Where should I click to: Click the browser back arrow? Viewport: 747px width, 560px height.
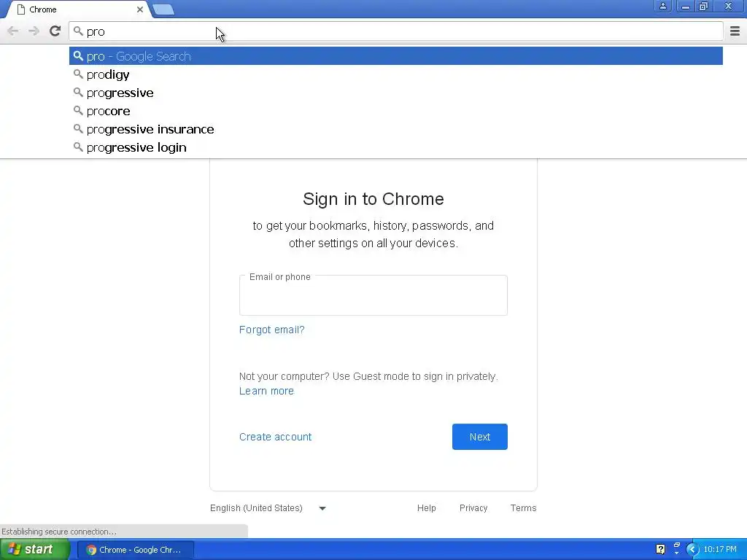(13, 31)
